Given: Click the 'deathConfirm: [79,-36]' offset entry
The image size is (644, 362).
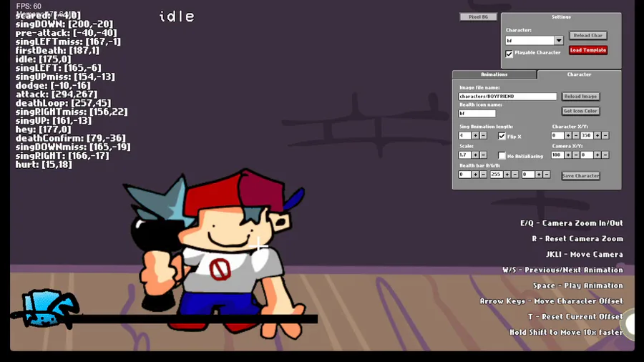Looking at the screenshot, I should click(x=71, y=138).
